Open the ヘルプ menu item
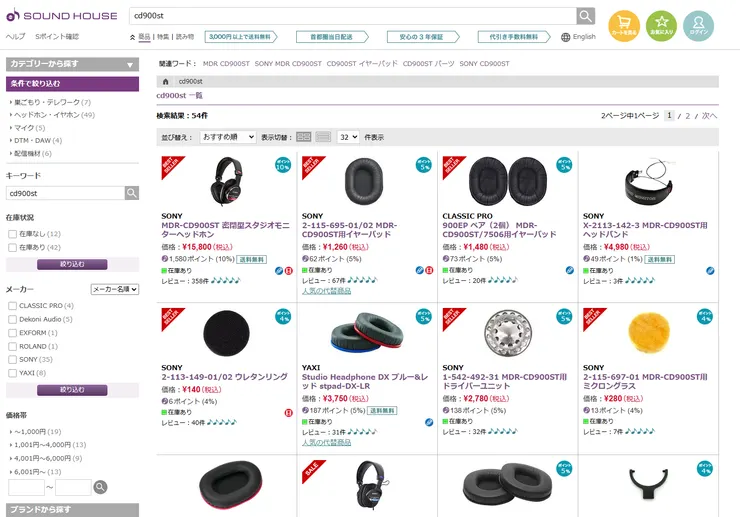Screen dimensions: 740x517 coord(16,37)
